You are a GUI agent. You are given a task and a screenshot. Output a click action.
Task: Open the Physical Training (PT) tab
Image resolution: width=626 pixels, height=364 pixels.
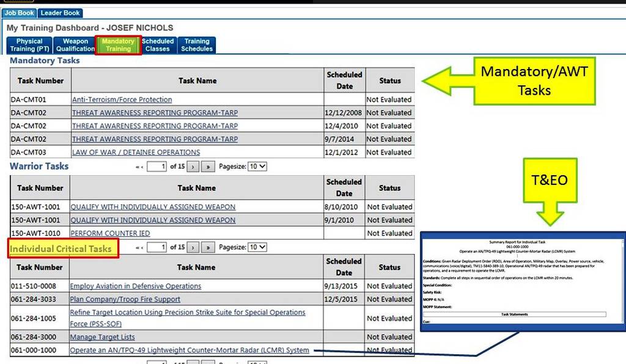pos(29,45)
